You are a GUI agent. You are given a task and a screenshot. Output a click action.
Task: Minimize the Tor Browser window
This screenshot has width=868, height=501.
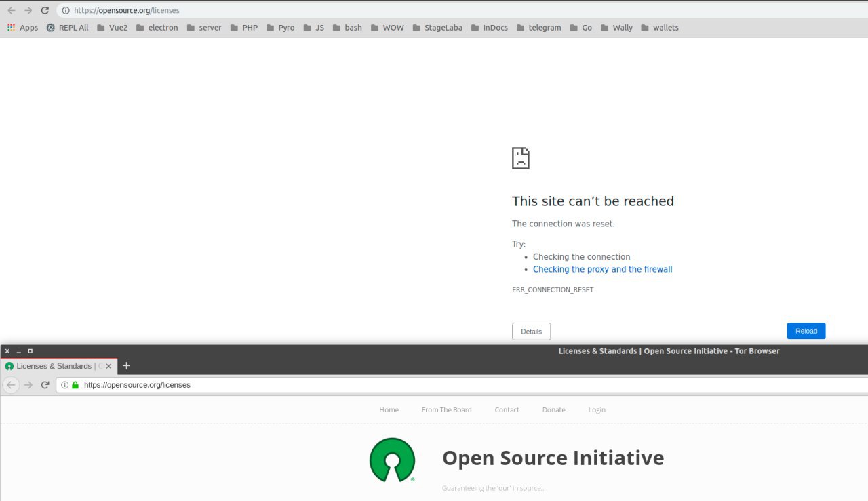18,351
